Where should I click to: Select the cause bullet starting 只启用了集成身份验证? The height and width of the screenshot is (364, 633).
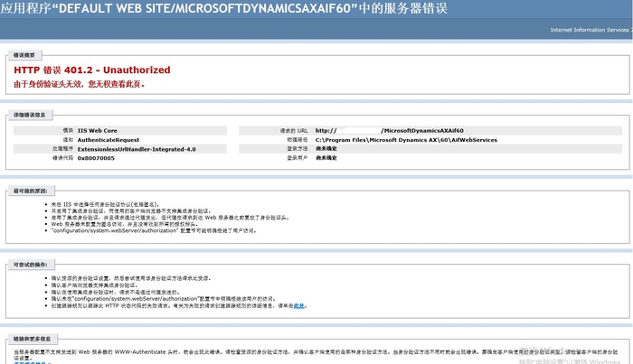(x=131, y=210)
